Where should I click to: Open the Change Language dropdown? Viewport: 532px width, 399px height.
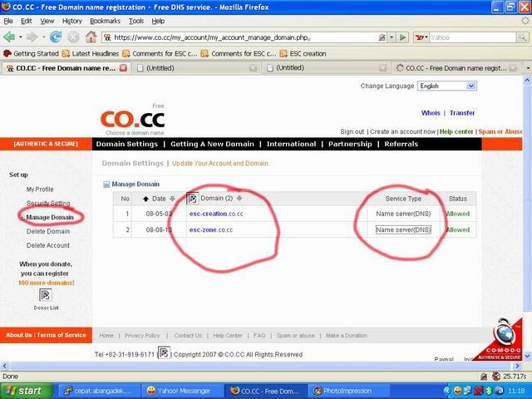point(447,86)
